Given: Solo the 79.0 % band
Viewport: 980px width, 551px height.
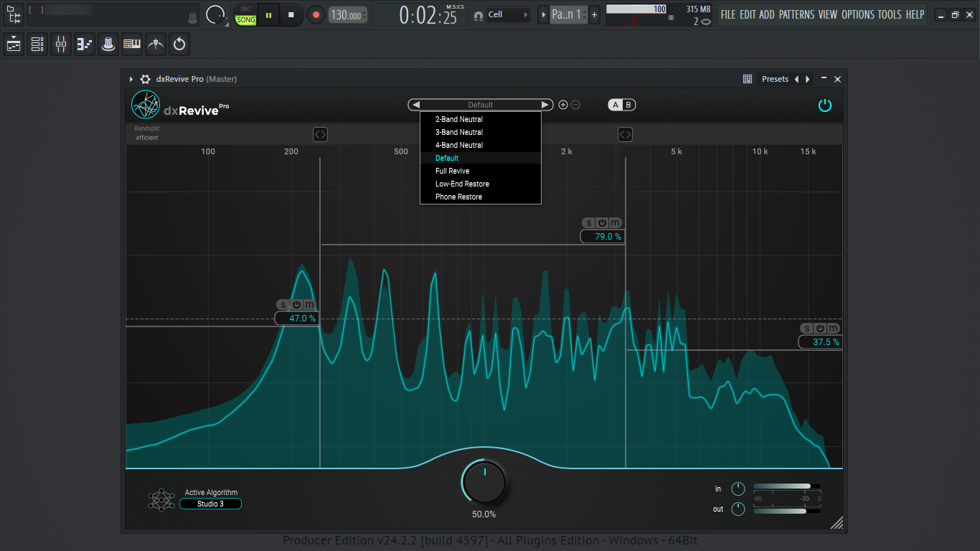Looking at the screenshot, I should pos(588,223).
